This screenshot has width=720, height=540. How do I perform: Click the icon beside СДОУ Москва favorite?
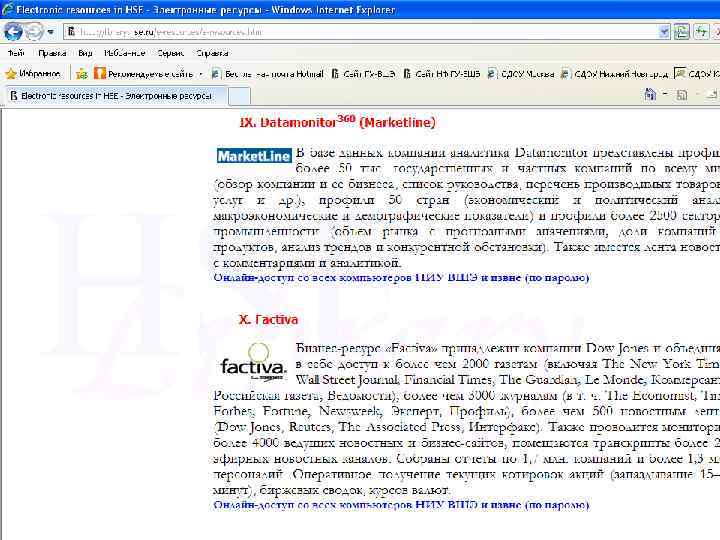click(x=492, y=73)
